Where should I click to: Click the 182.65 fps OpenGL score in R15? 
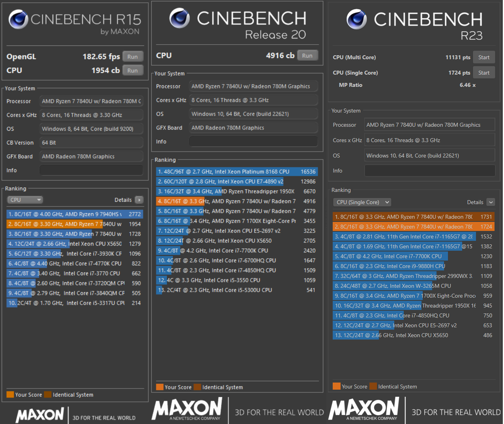pos(101,56)
